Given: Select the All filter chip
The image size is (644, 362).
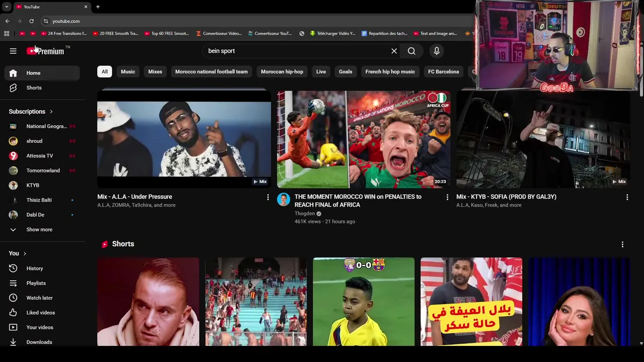Looking at the screenshot, I should coord(105,71).
